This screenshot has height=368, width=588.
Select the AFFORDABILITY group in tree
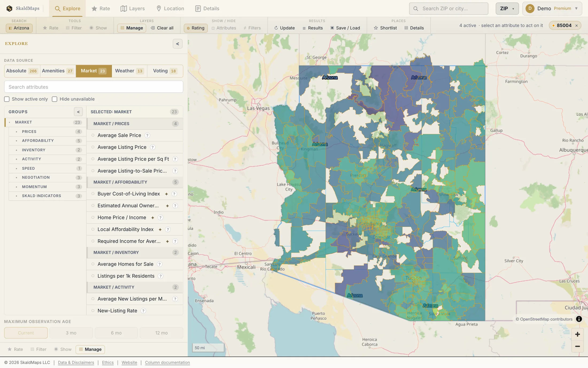47,141
